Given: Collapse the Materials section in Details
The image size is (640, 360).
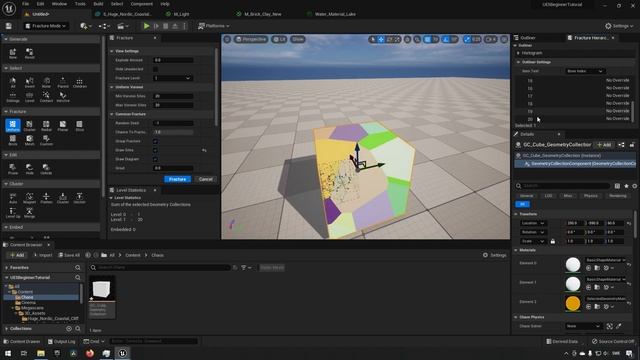Looking at the screenshot, I should click(x=516, y=250).
